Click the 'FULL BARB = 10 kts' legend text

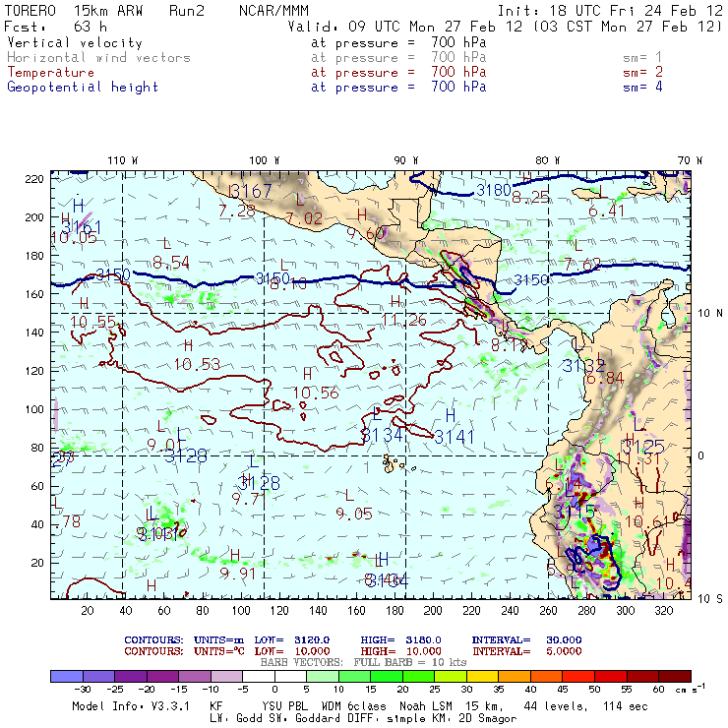pos(410,662)
